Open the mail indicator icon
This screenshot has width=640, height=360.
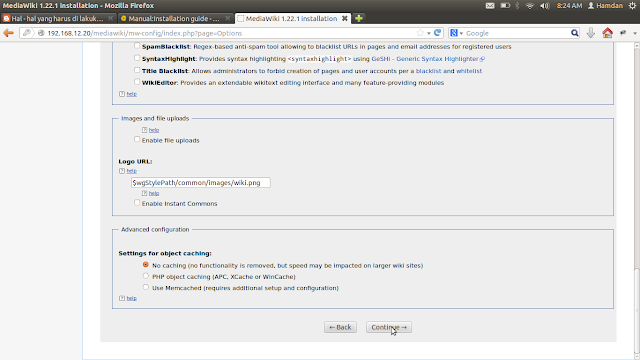click(490, 6)
